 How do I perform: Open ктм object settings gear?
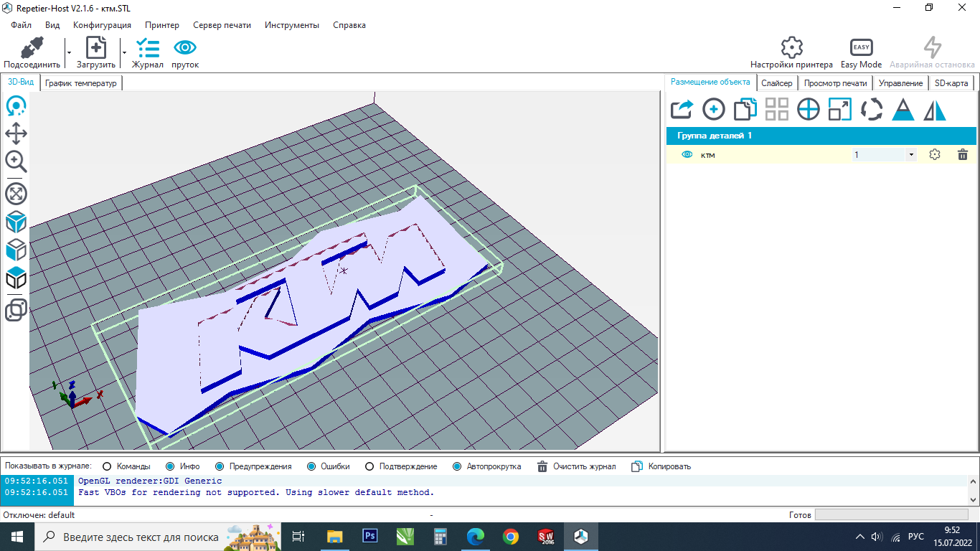tap(934, 154)
